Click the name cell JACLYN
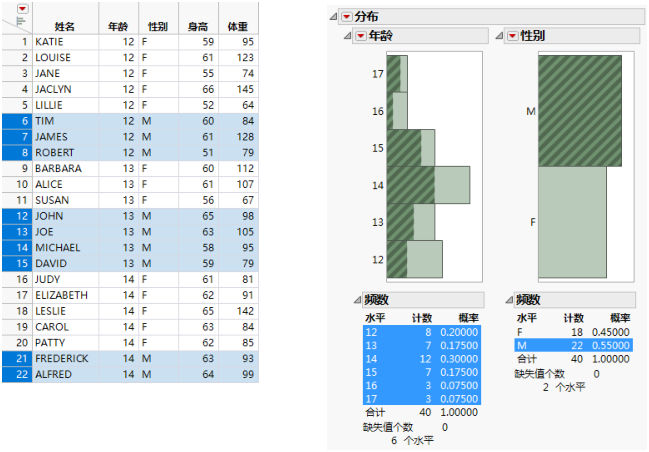The width and height of the screenshot is (649, 452). [x=65, y=89]
